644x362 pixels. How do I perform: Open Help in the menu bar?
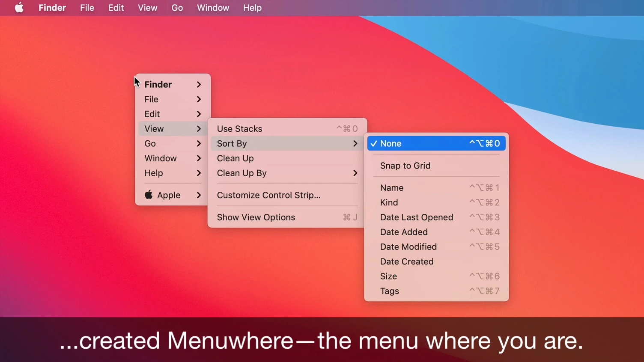pos(252,8)
